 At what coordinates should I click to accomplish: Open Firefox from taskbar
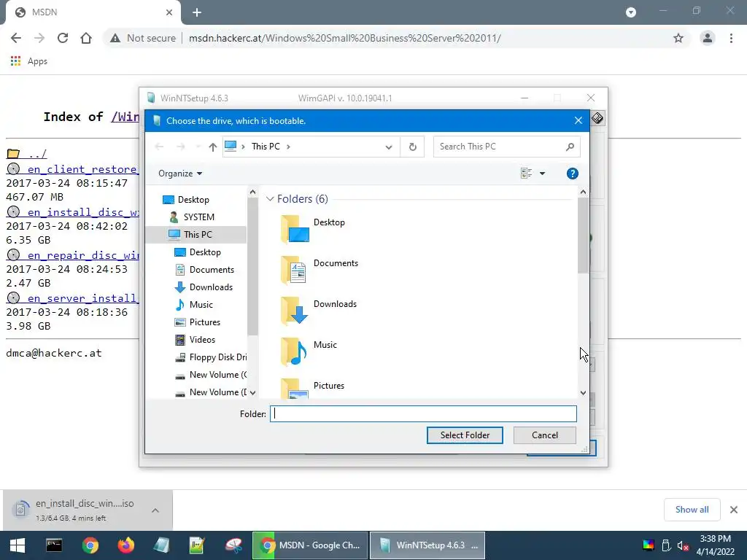(x=125, y=545)
